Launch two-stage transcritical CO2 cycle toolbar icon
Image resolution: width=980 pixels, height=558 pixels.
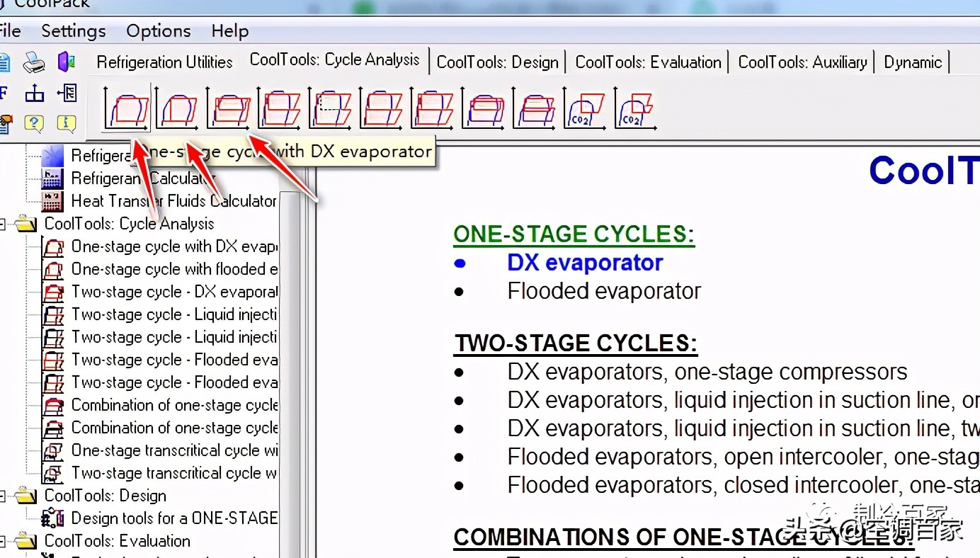pyautogui.click(x=635, y=108)
